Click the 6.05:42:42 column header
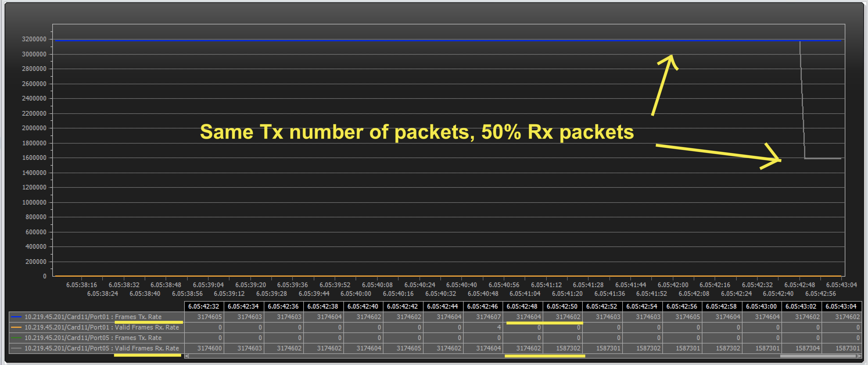868x365 pixels. (x=403, y=306)
